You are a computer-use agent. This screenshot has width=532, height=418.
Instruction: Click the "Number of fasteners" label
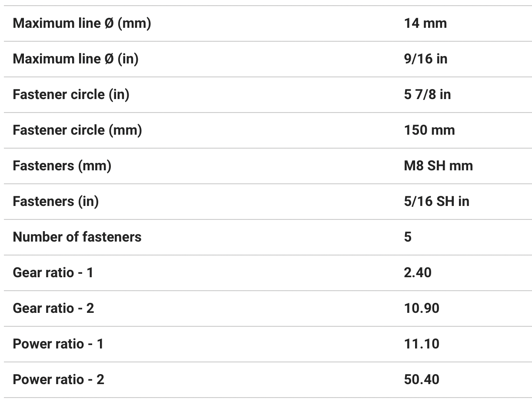(x=77, y=237)
